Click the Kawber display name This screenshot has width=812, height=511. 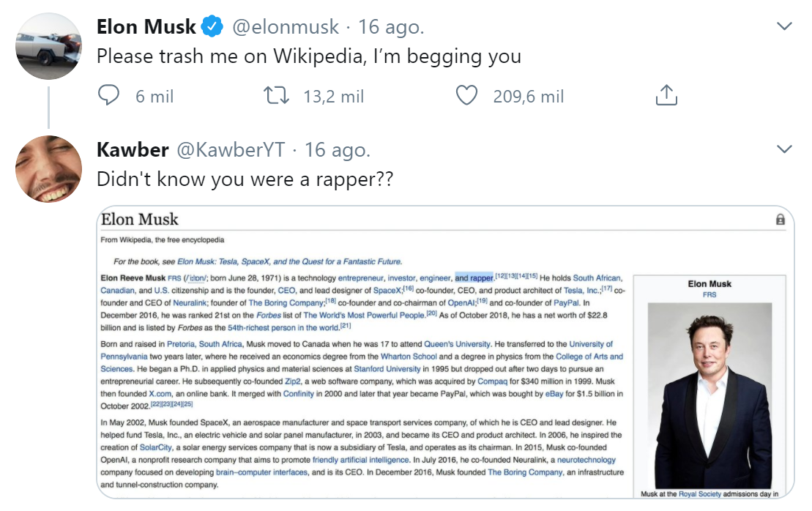pyautogui.click(x=133, y=150)
